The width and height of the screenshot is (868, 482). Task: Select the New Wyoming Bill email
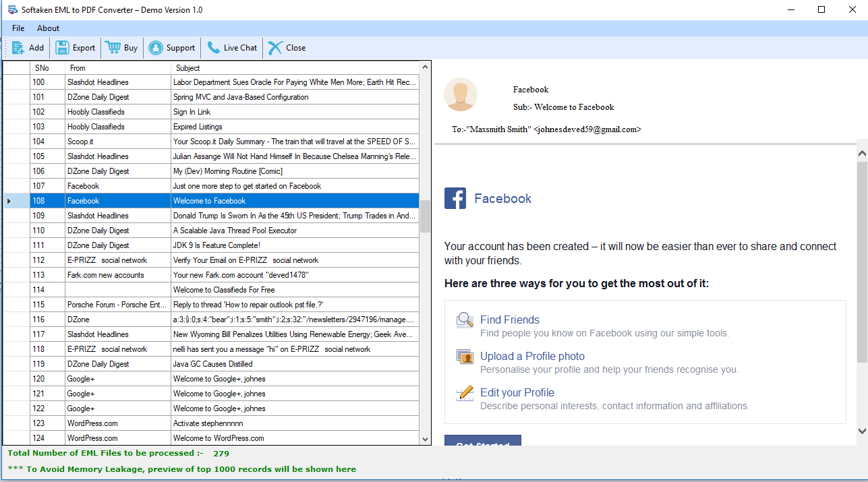pos(211,334)
